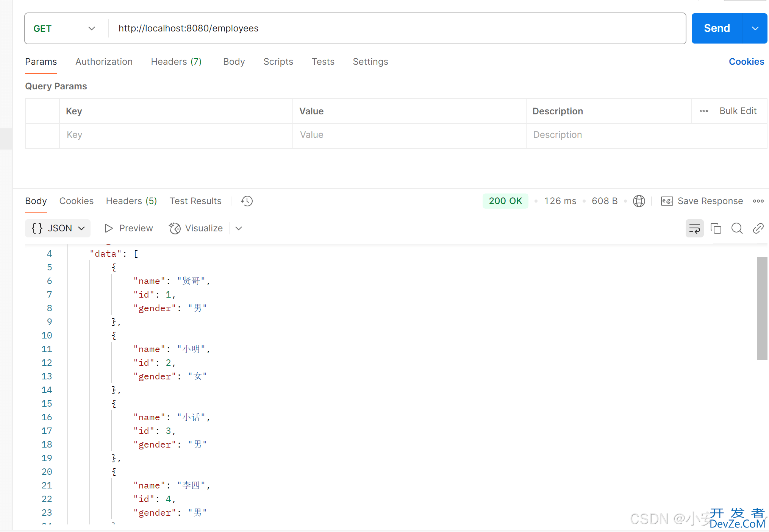This screenshot has height=532, width=769.
Task: Open the response history clock icon
Action: (x=247, y=201)
